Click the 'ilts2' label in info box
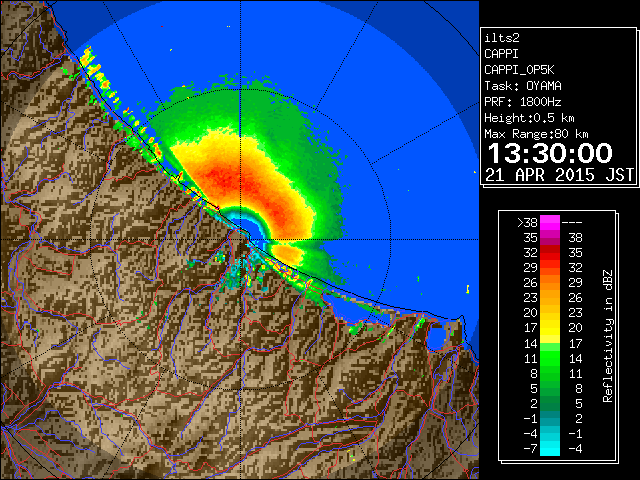 pos(502,38)
